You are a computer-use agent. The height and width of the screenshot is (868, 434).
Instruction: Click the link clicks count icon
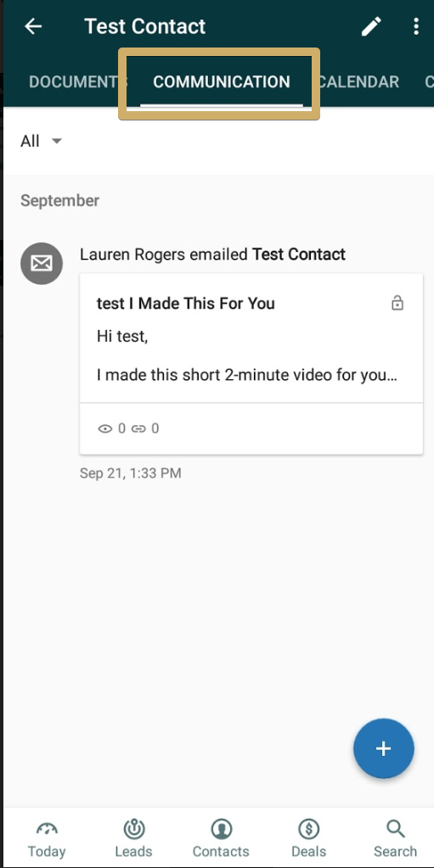pyautogui.click(x=138, y=428)
